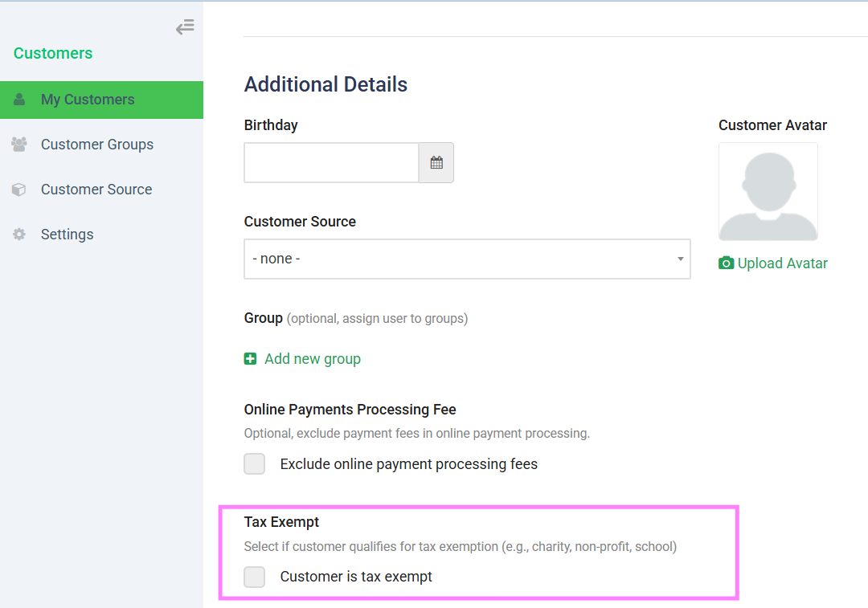
Task: Open the Customer Source dropdown
Action: pos(467,259)
